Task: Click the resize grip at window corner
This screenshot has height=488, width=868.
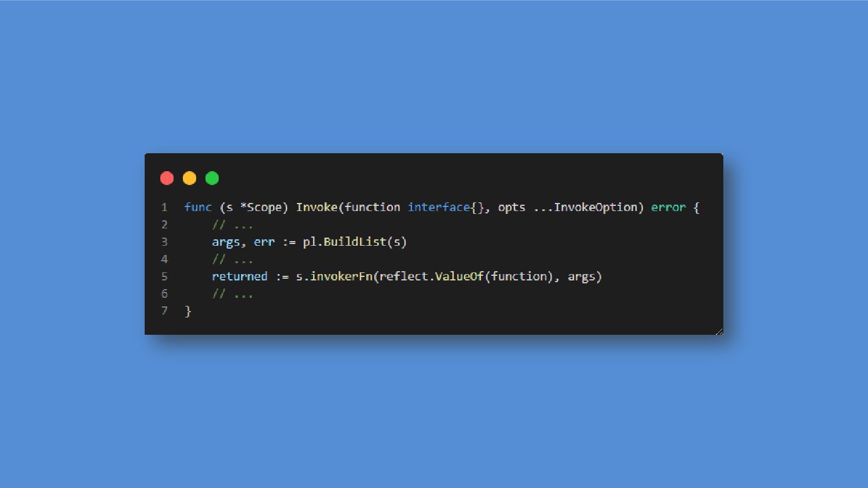Action: click(719, 331)
